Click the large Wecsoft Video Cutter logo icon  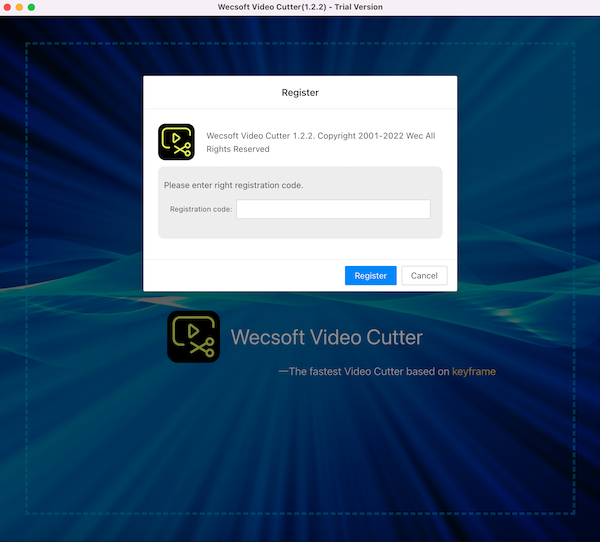coord(194,337)
